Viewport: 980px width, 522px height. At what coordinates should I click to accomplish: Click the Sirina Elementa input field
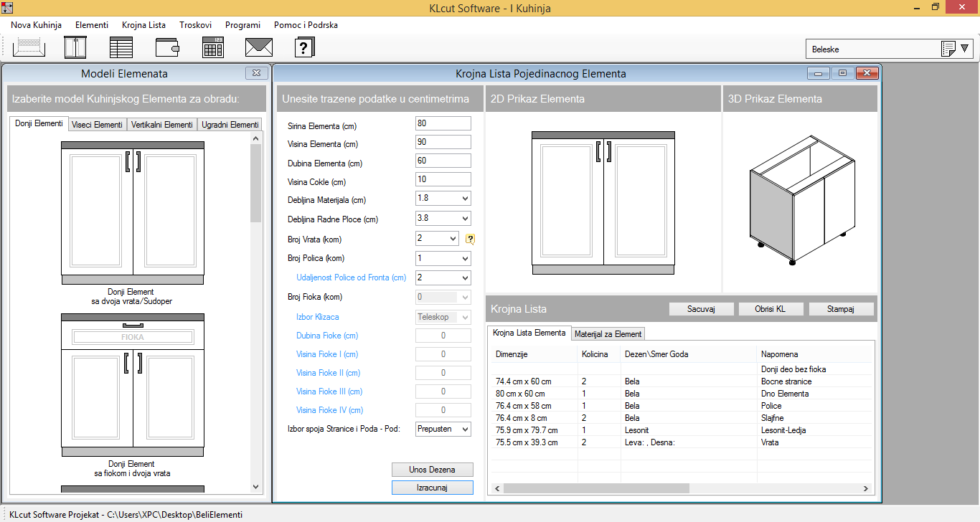coord(443,124)
